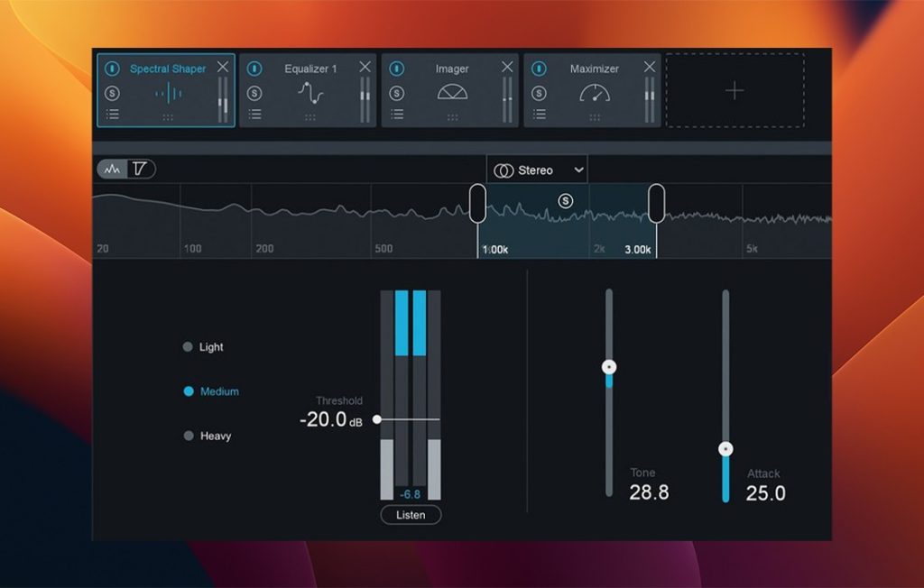Screen dimensions: 924x588
Task: Click the Imager meter icon
Action: (454, 89)
